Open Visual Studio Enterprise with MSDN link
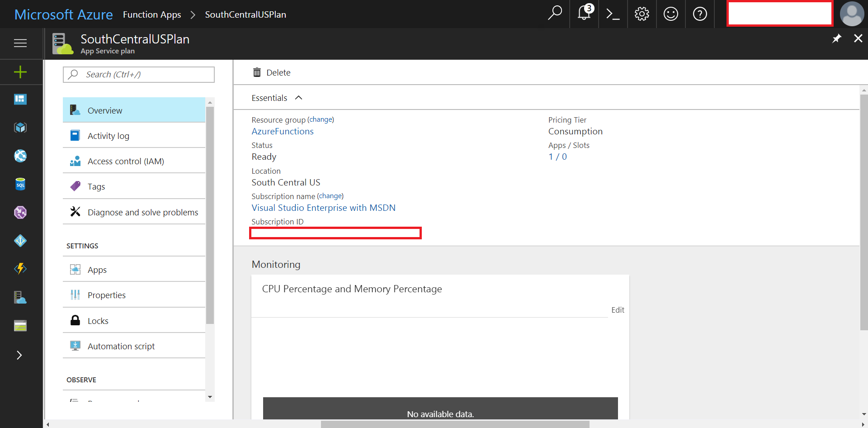 [x=324, y=208]
